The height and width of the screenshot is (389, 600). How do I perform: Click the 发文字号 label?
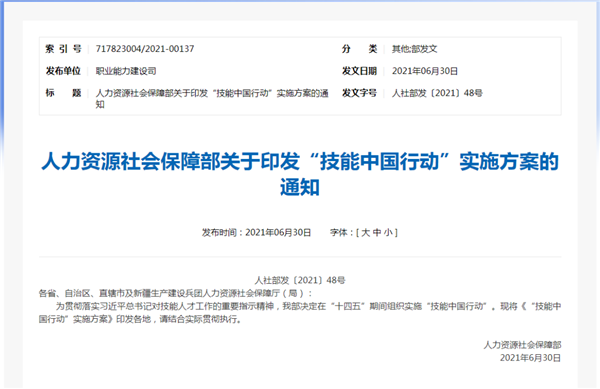[359, 93]
